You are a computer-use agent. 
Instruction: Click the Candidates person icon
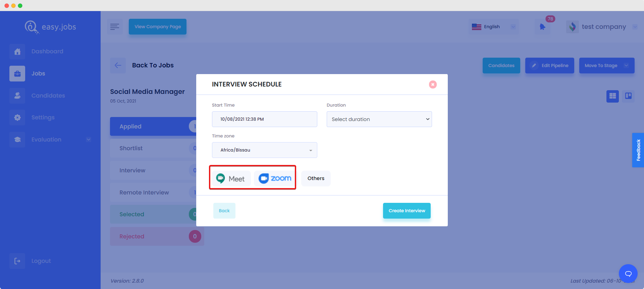[x=17, y=96]
